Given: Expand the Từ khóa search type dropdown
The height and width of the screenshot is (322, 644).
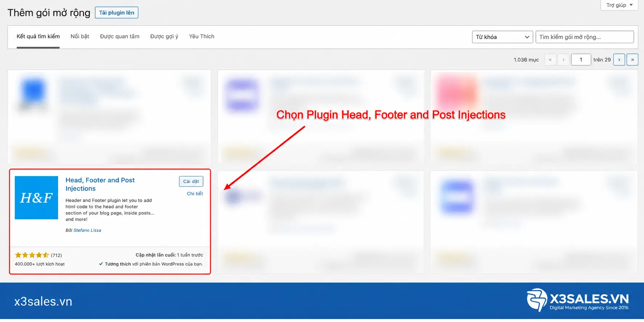Looking at the screenshot, I should pyautogui.click(x=502, y=37).
